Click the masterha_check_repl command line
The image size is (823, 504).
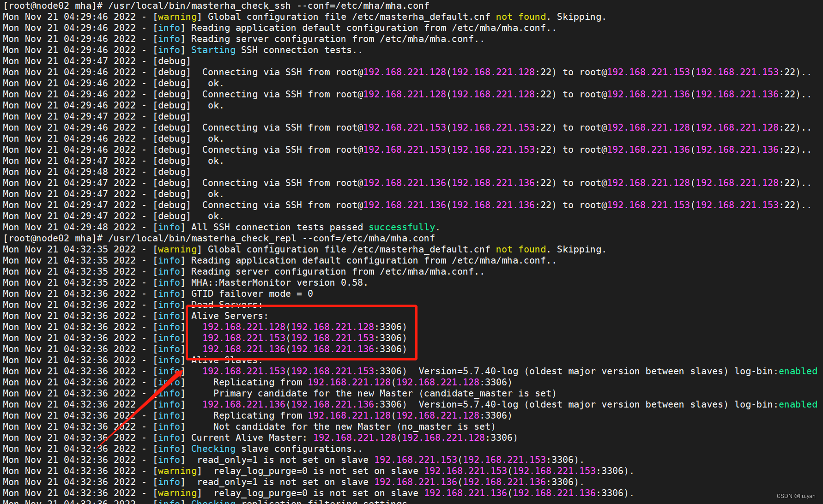click(219, 238)
